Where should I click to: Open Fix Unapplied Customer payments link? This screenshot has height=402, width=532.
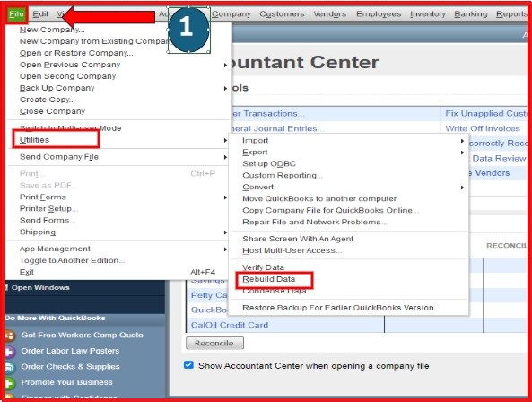(486, 114)
